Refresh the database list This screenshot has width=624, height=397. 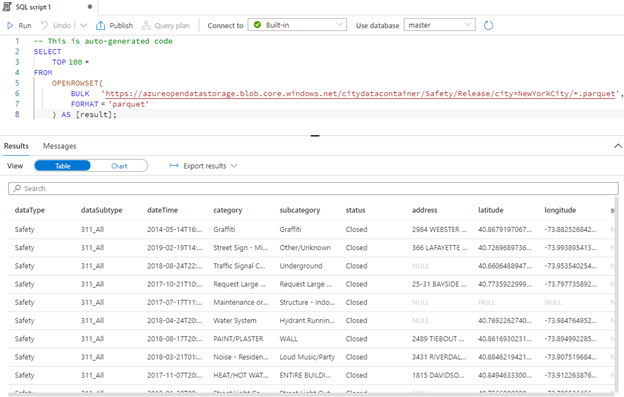(488, 25)
